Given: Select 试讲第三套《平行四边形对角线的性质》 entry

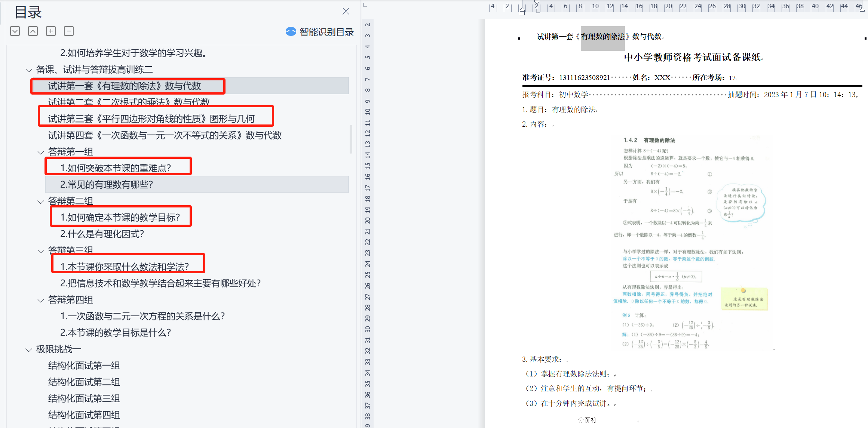Looking at the screenshot, I should (x=151, y=119).
